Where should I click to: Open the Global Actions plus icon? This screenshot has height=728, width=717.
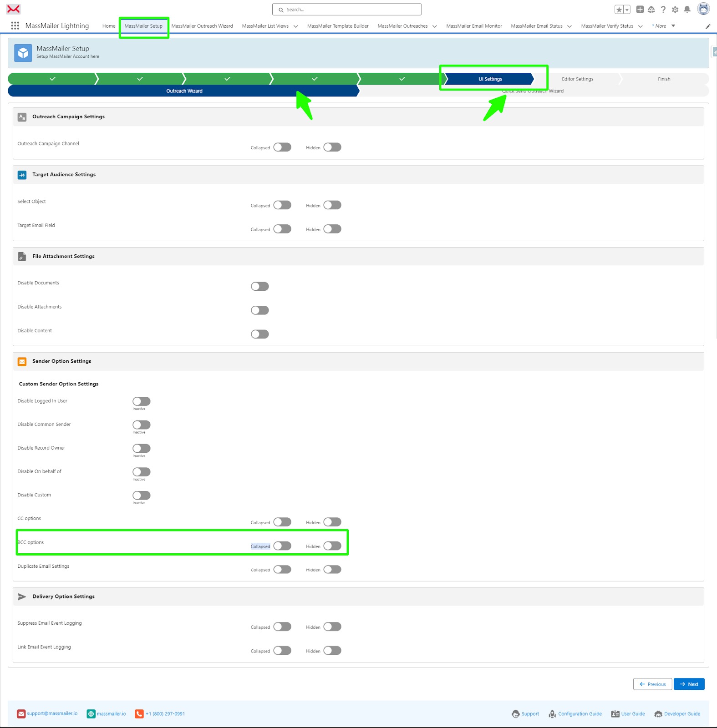640,9
